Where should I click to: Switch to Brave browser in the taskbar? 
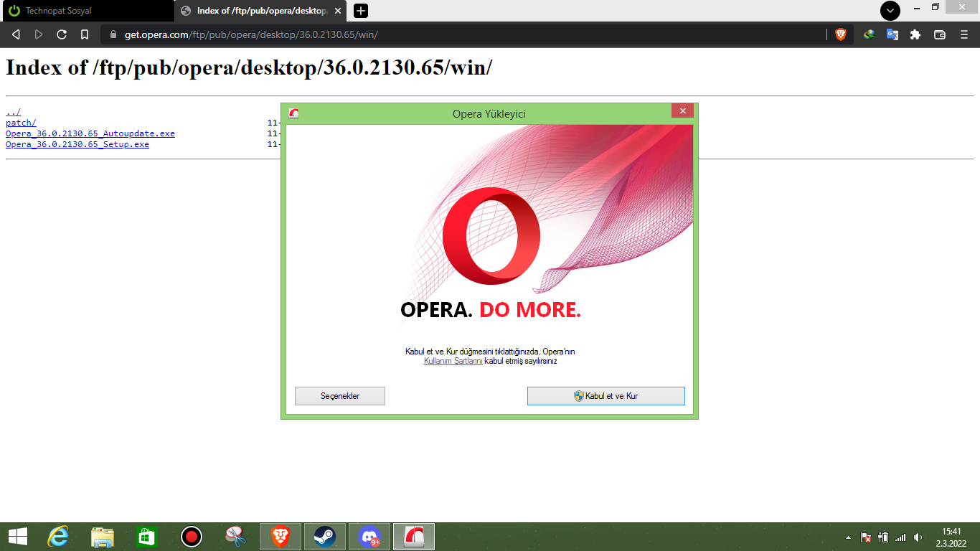point(281,537)
